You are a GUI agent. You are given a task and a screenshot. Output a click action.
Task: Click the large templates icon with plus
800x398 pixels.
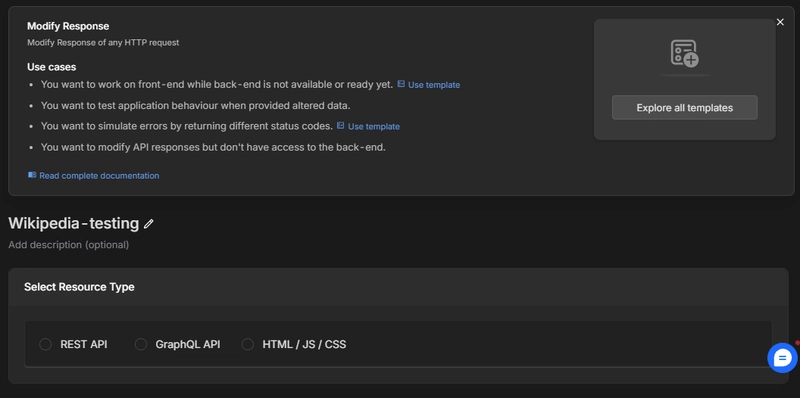(684, 53)
